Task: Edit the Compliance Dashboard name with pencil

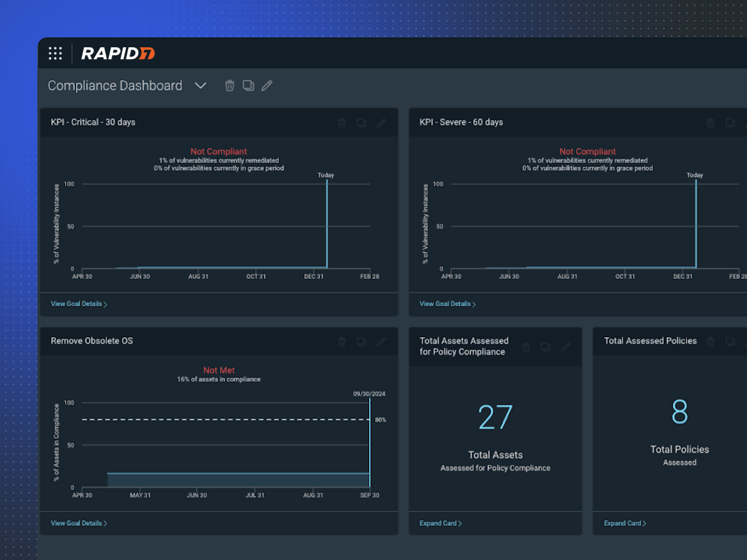Action: tap(267, 86)
